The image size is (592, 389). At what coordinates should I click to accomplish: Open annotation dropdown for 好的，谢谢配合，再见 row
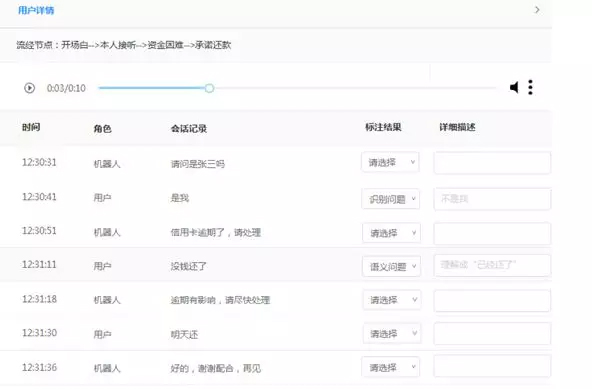click(x=390, y=367)
